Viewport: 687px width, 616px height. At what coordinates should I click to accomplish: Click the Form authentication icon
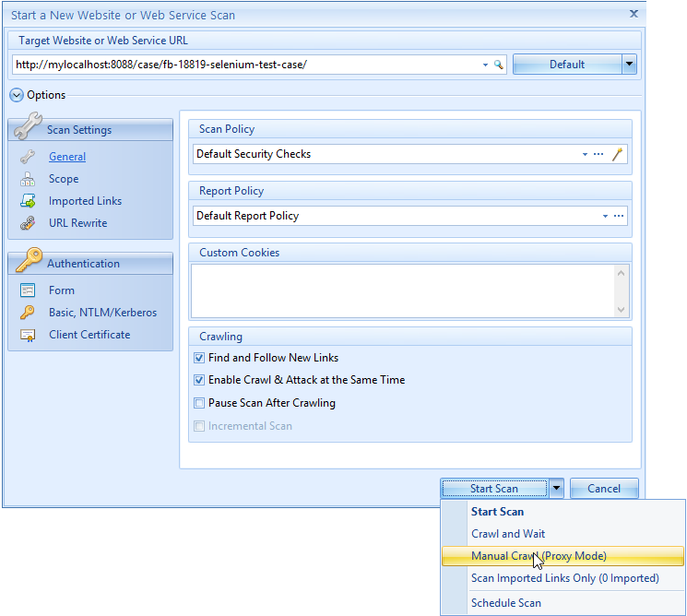(x=28, y=290)
